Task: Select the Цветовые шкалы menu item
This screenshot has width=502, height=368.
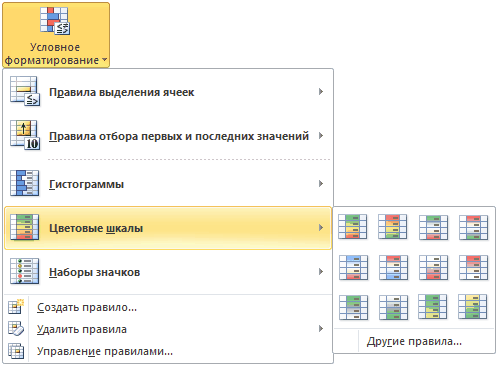Action: point(168,228)
